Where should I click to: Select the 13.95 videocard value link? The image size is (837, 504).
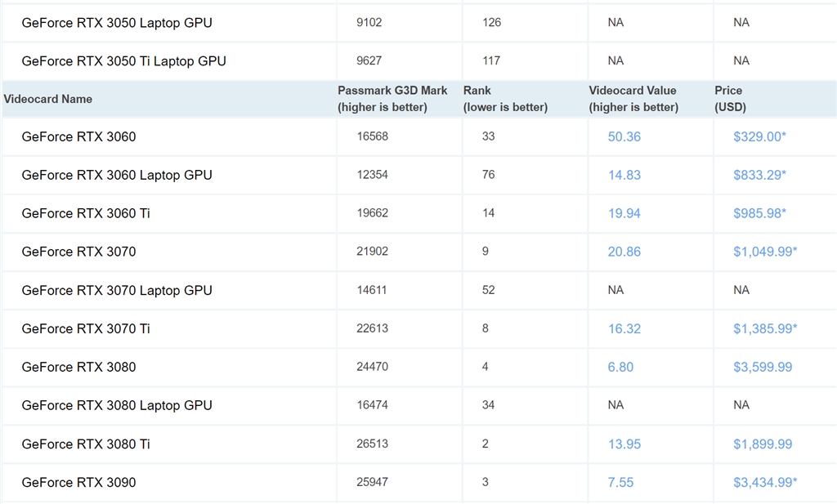[624, 444]
